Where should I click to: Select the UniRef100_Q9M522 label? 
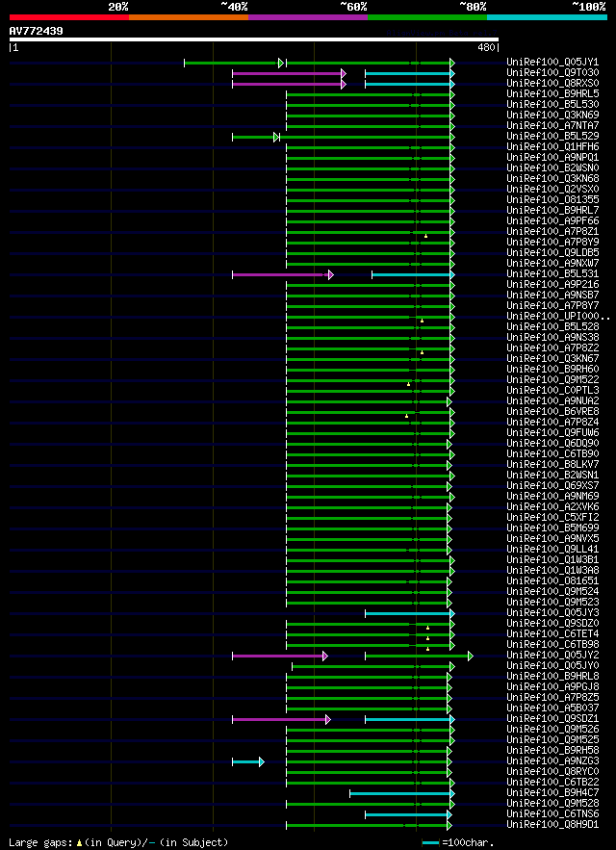[552, 380]
